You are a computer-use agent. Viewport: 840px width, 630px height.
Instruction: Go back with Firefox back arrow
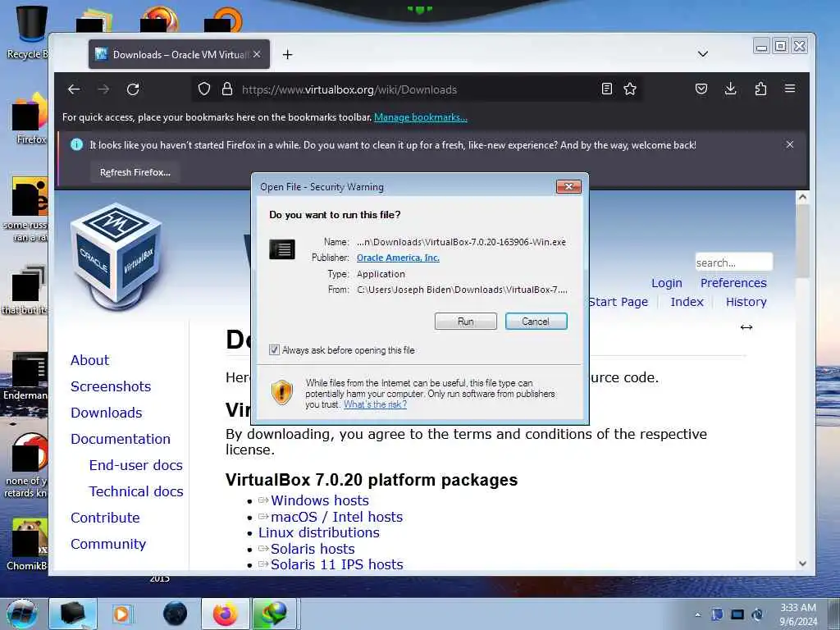point(74,89)
